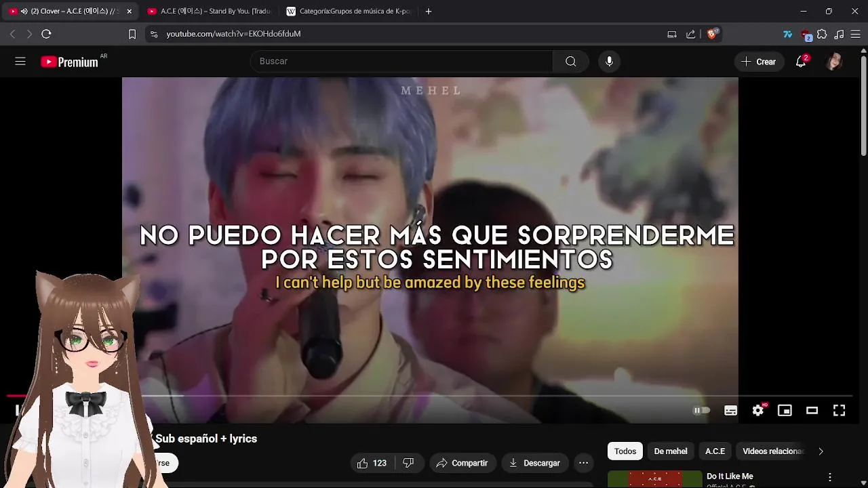Click the Compartir button
868x488 pixels.
pyautogui.click(x=462, y=463)
